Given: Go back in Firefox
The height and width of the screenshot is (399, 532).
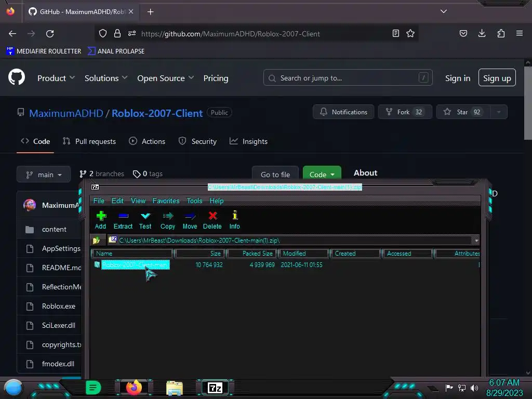Looking at the screenshot, I should click(x=12, y=34).
